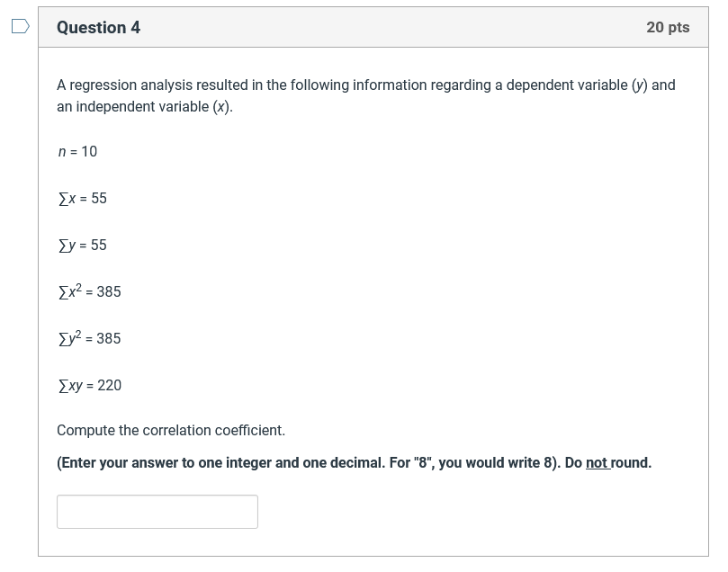
Task: Click the n = 10 line
Action: tap(77, 151)
